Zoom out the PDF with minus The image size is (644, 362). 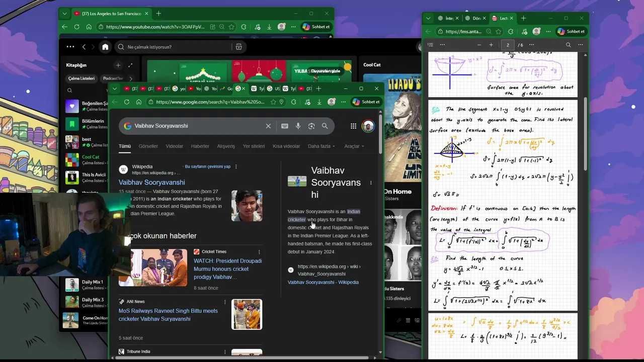479,45
